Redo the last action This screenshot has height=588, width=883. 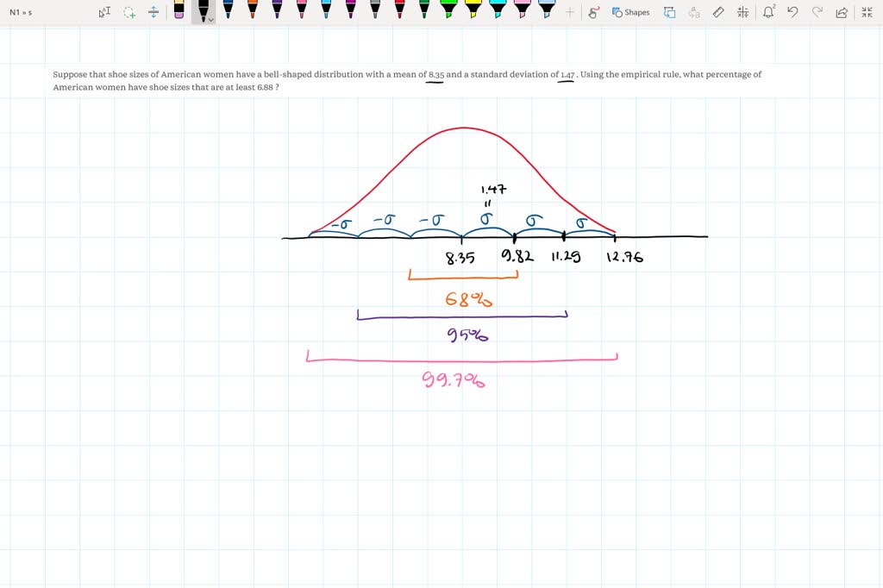tap(817, 12)
